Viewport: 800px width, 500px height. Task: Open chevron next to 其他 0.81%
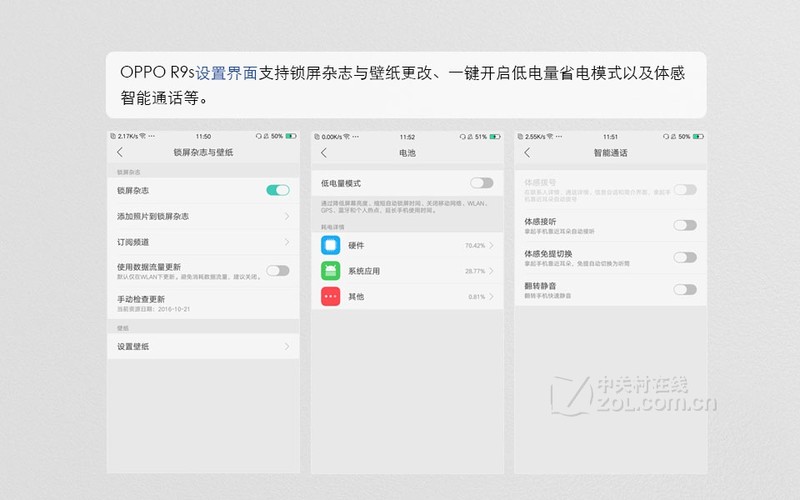491,296
